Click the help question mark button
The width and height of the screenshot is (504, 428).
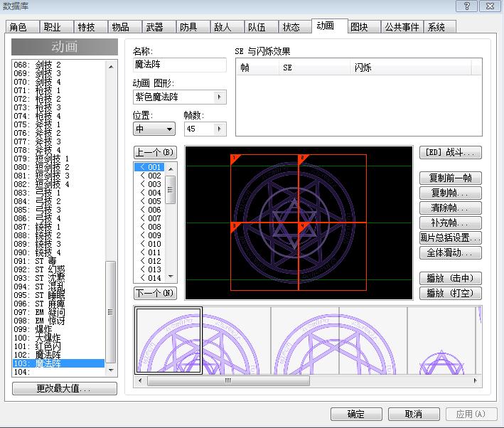coord(466,6)
